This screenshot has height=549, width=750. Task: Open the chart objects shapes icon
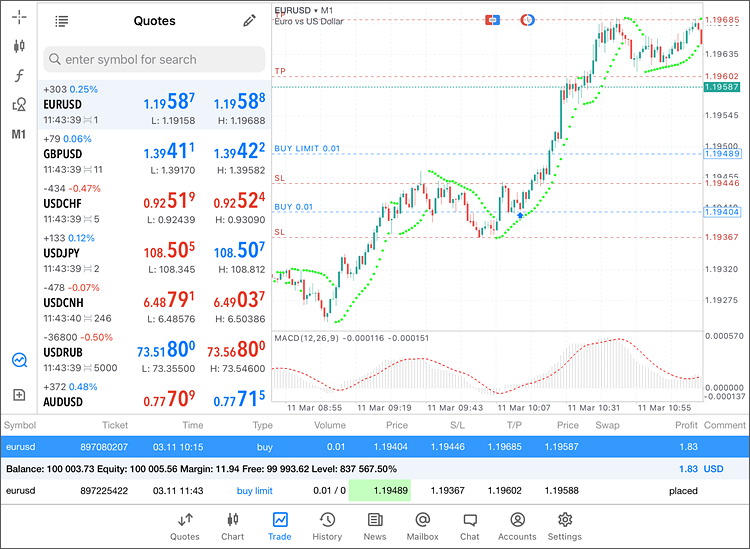pyautogui.click(x=19, y=104)
